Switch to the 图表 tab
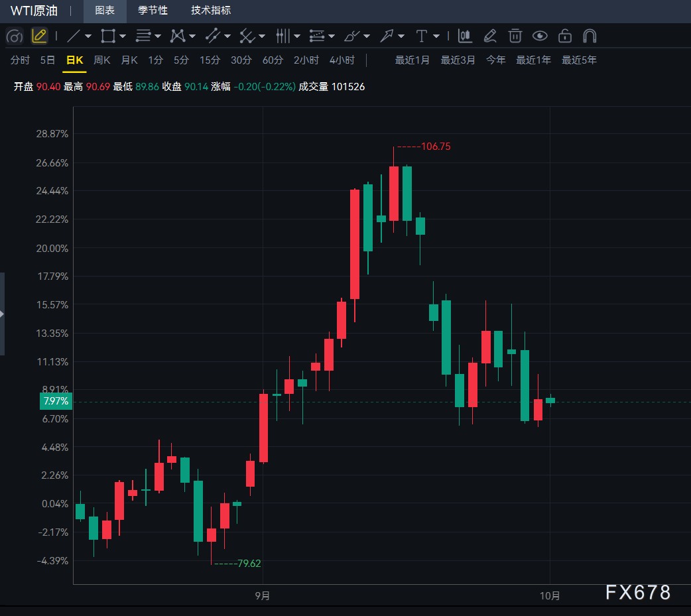Screen dimensions: 691x616 [105, 11]
